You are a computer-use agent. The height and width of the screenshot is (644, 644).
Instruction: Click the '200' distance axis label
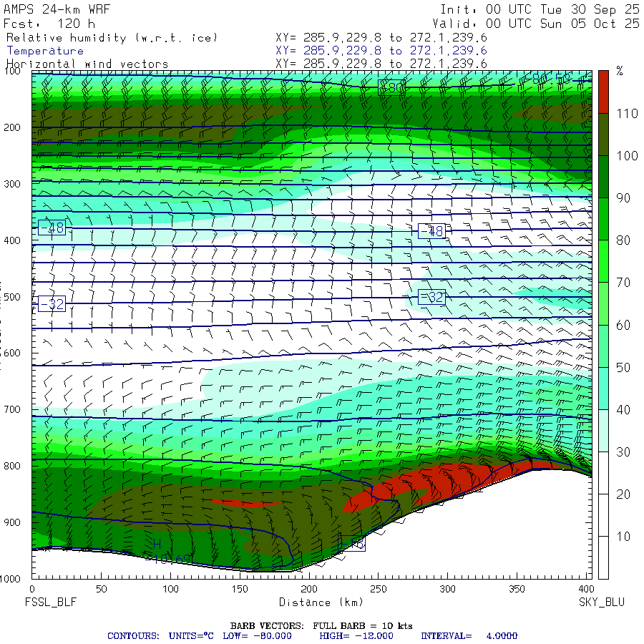(x=309, y=589)
